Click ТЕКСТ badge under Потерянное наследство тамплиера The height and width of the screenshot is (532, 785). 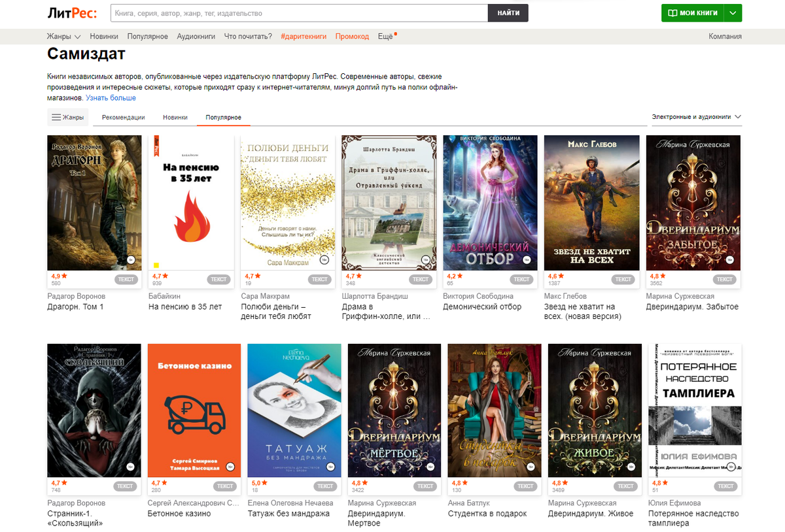click(x=725, y=486)
